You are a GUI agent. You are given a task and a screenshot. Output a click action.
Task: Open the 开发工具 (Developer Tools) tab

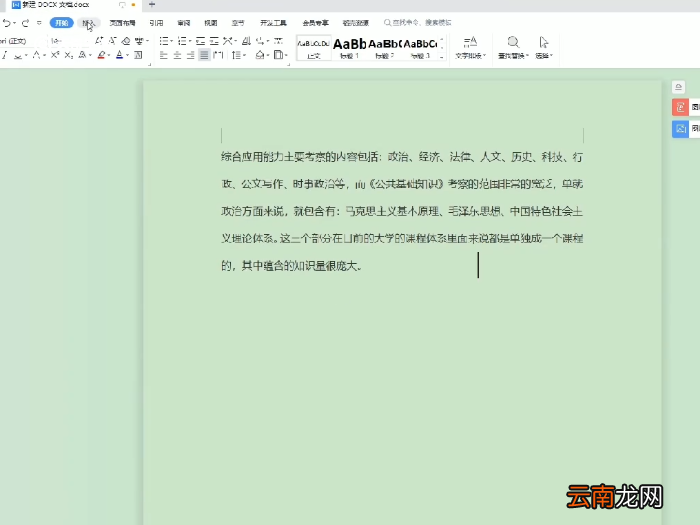(273, 23)
